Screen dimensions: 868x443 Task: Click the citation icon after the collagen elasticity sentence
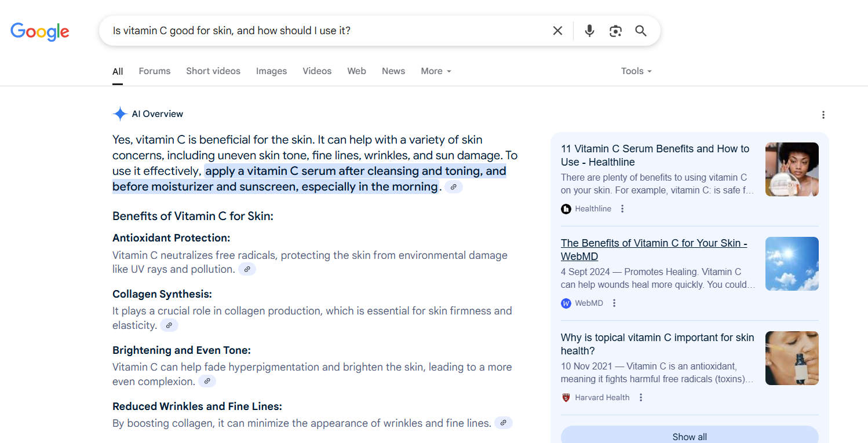click(x=169, y=325)
